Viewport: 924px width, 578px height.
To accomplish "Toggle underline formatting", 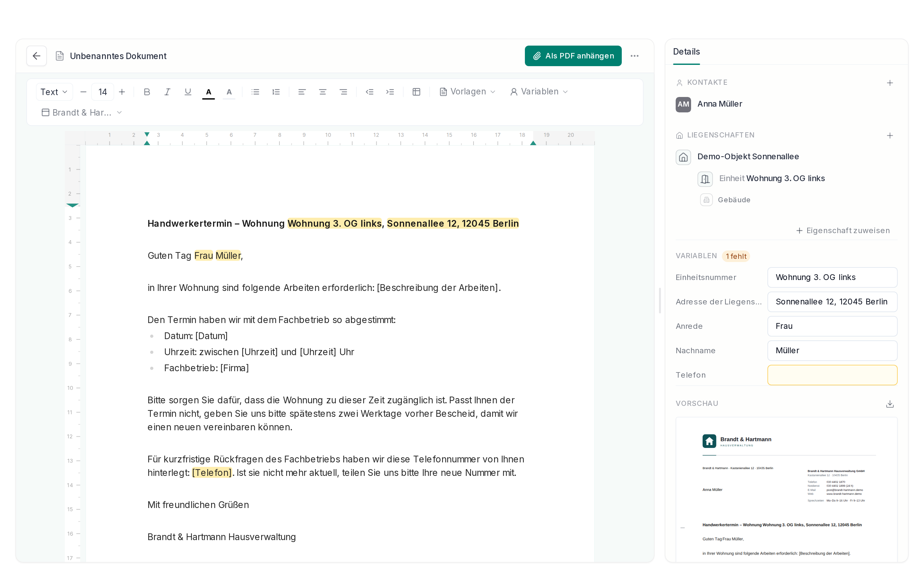I will (187, 92).
